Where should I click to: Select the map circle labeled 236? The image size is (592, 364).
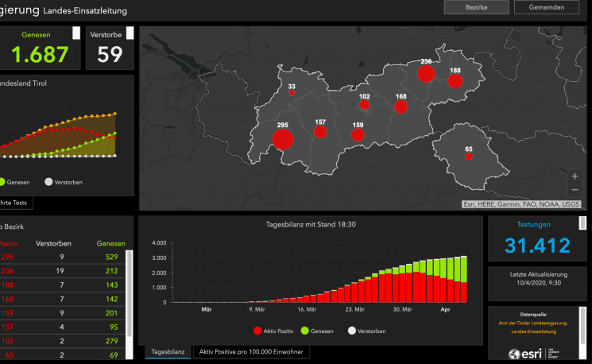click(426, 74)
